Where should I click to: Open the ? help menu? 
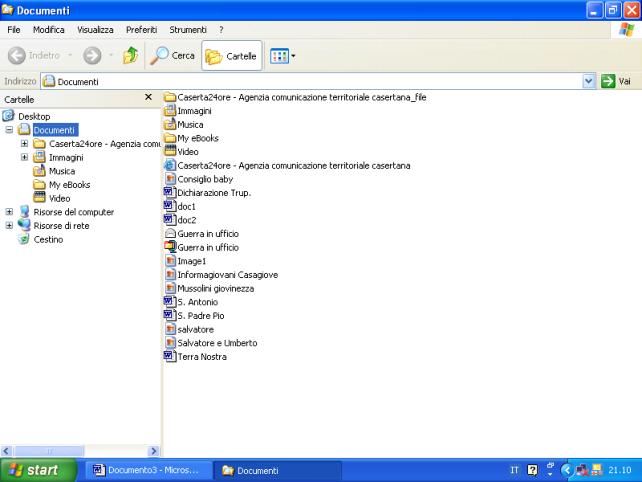221,30
